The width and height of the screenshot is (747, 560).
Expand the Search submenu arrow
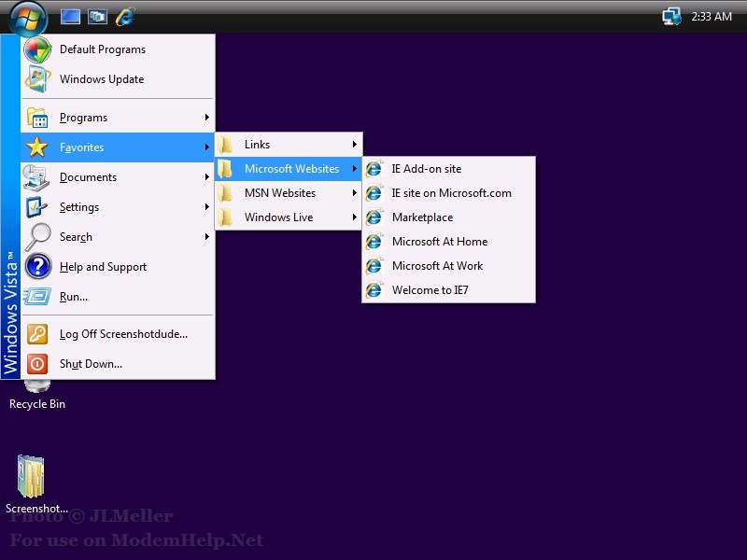(x=206, y=237)
